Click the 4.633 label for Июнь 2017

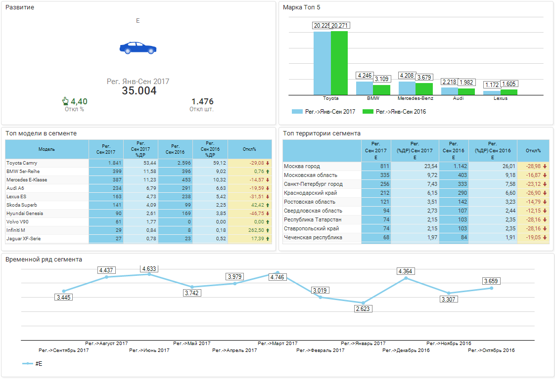tap(149, 269)
